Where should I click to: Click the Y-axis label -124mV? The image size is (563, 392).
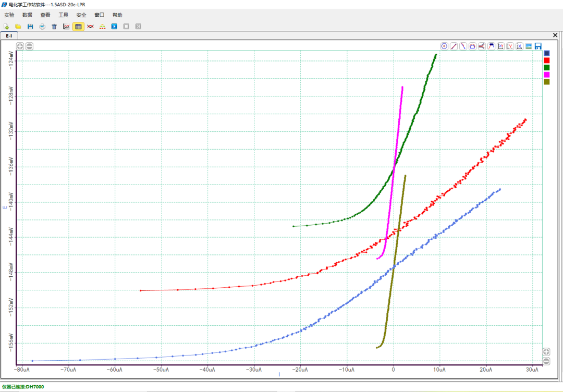(x=11, y=60)
